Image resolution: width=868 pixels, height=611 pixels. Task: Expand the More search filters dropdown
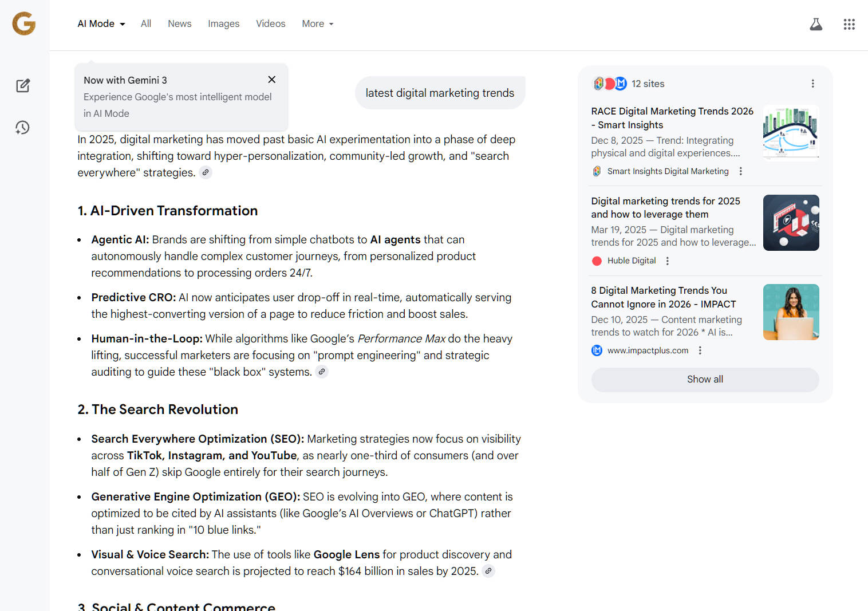point(317,23)
